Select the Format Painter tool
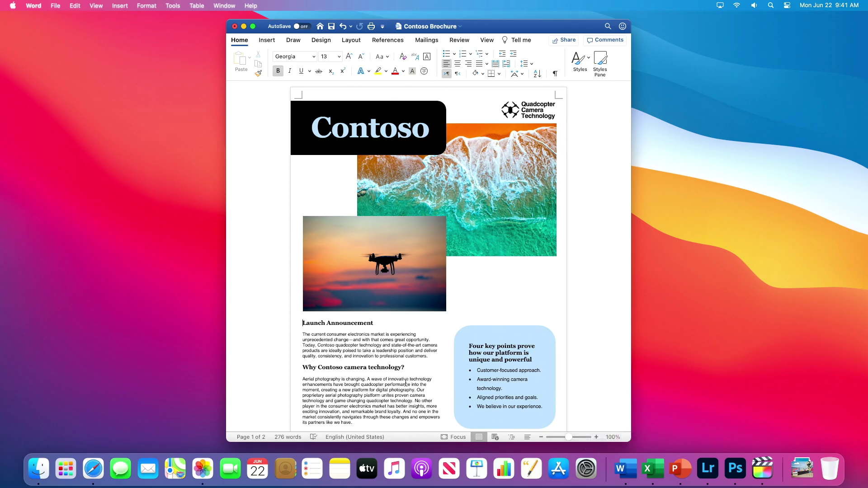 [258, 74]
